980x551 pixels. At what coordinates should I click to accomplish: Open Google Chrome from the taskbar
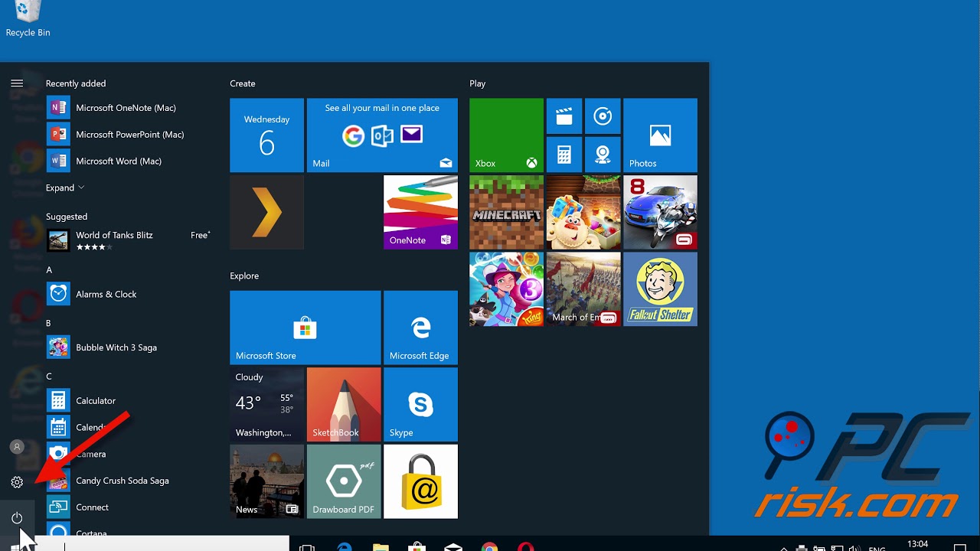[x=489, y=546]
